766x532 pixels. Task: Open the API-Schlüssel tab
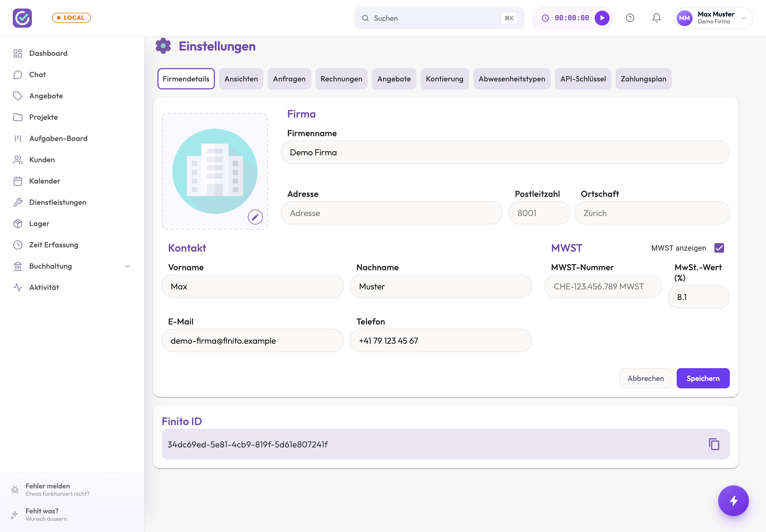tap(583, 79)
